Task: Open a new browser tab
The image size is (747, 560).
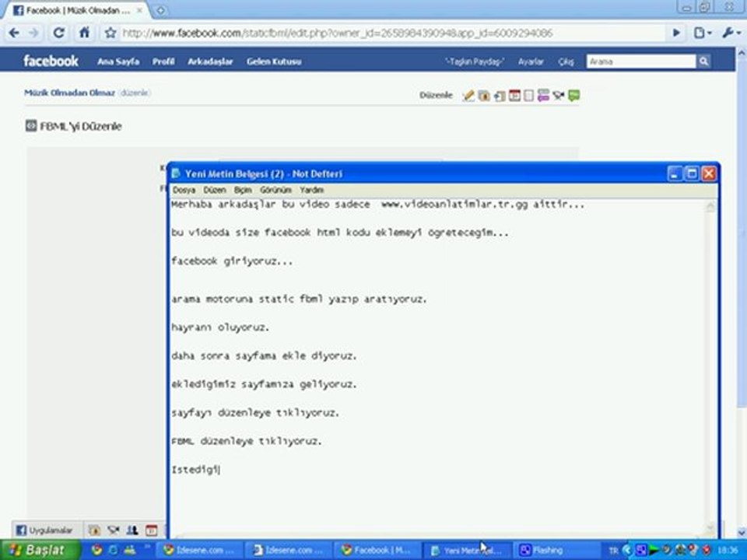Action: point(161,10)
